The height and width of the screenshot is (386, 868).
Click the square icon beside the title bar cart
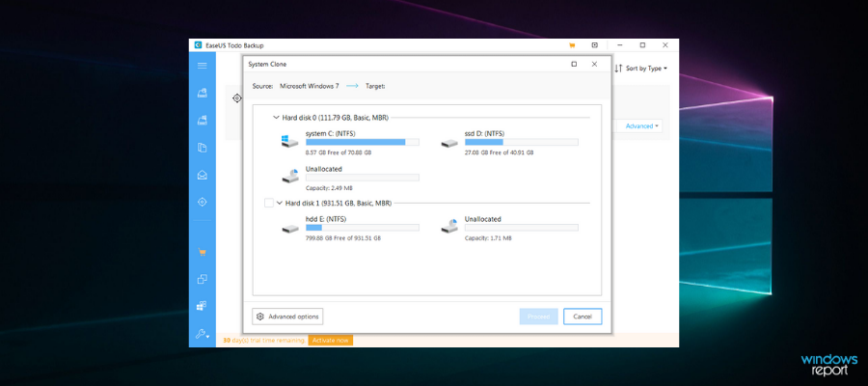point(594,45)
